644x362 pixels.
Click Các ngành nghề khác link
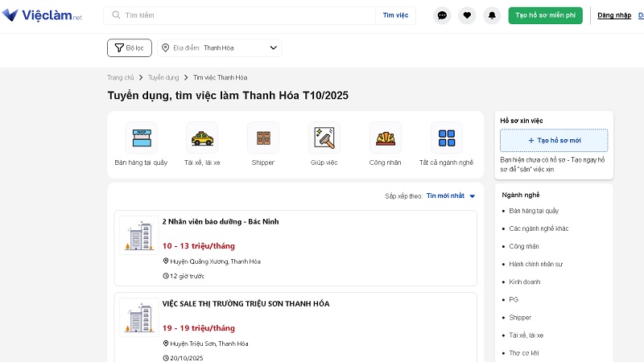pos(539,228)
